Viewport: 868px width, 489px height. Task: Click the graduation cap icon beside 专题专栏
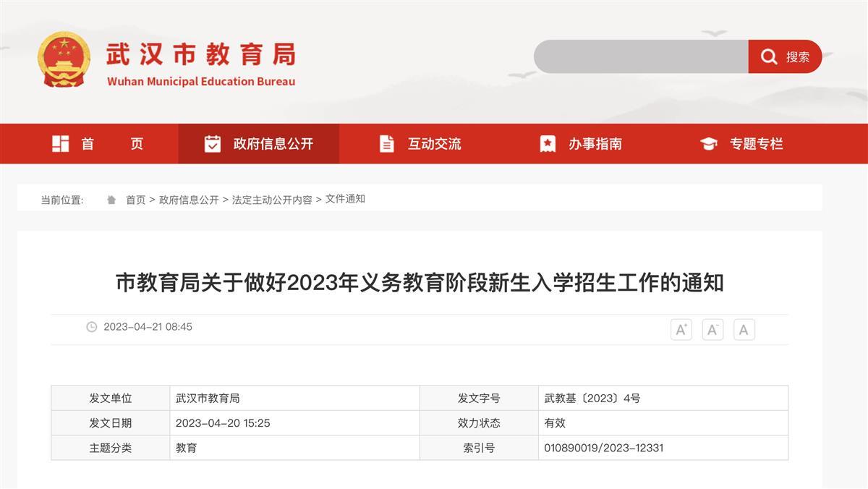click(708, 144)
